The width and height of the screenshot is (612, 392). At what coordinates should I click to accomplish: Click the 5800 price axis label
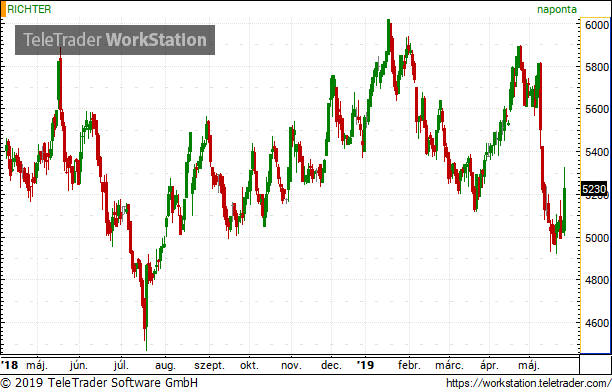point(597,67)
